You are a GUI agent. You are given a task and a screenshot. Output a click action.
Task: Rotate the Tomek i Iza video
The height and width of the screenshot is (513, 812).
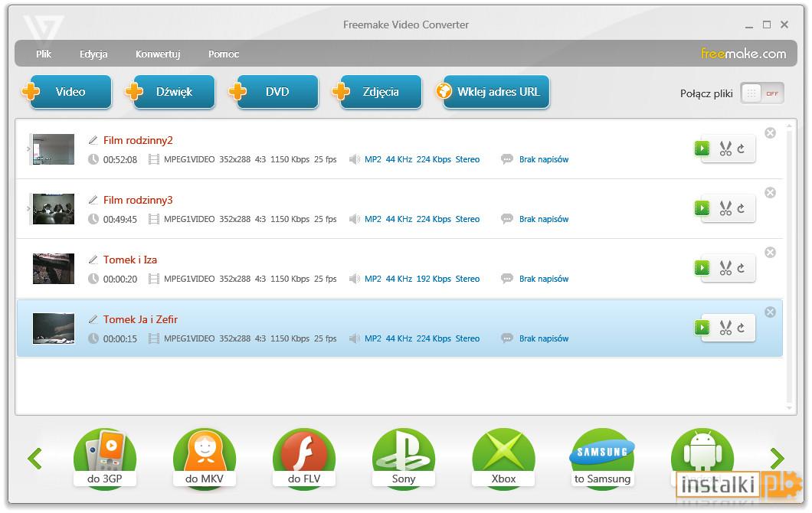pyautogui.click(x=741, y=268)
